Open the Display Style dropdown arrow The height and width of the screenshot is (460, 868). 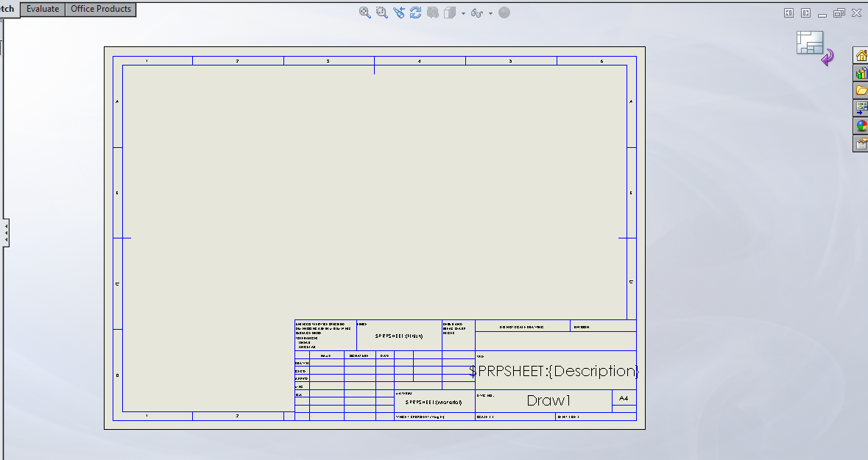462,13
